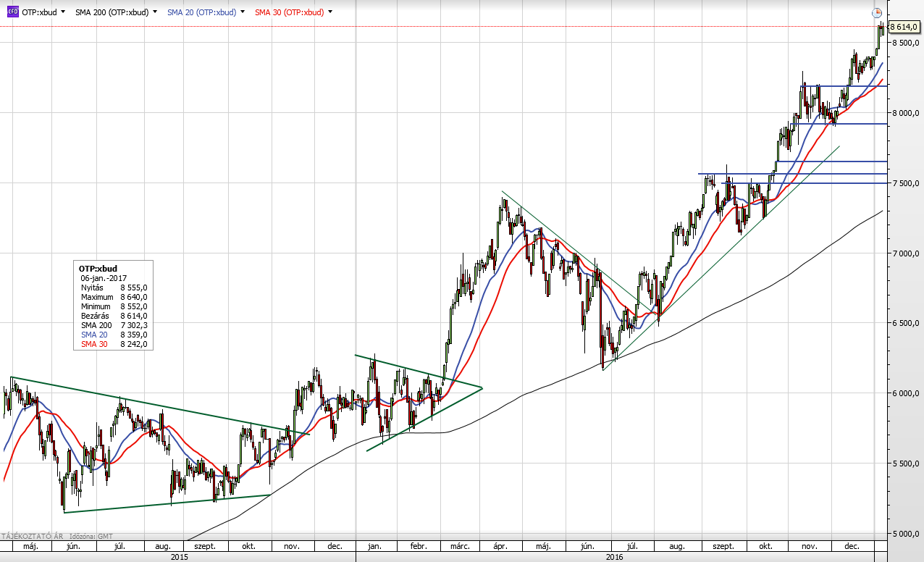Viewport: 924px width, 562px height.
Task: Click the 7 500,0 price axis label
Action: tap(906, 183)
